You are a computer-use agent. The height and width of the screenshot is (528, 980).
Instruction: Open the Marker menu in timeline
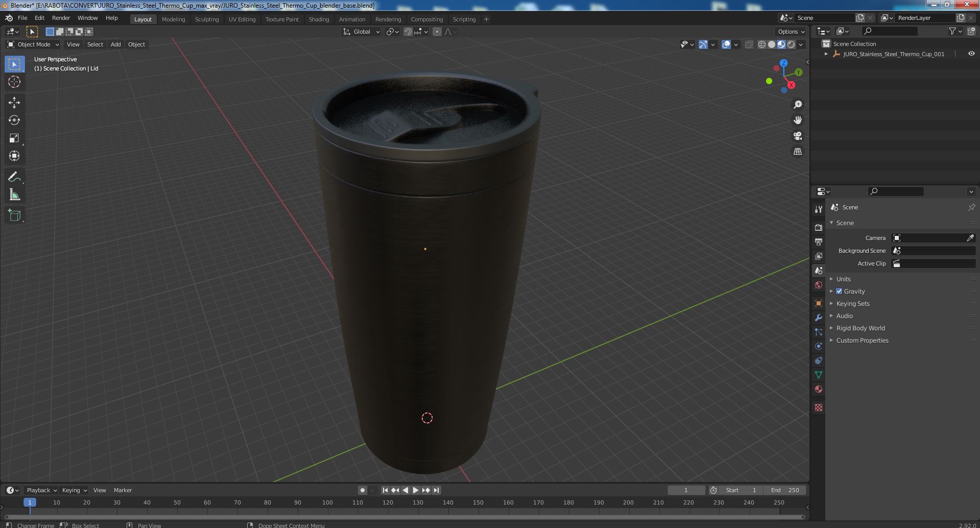point(123,490)
